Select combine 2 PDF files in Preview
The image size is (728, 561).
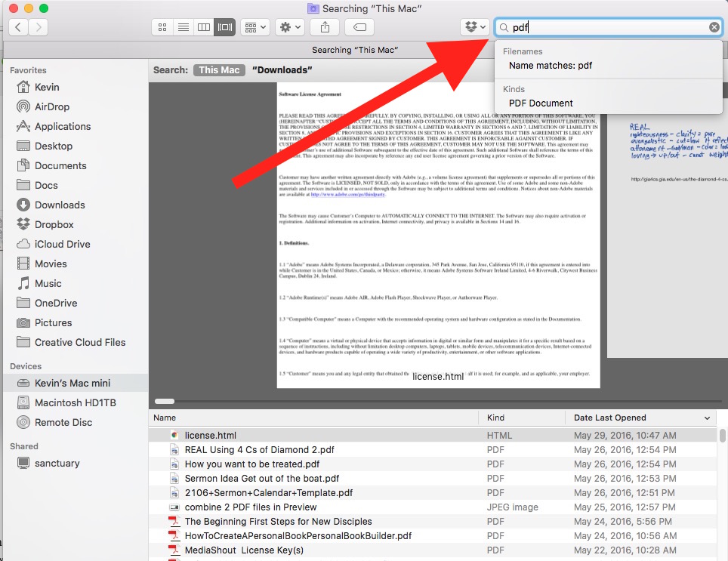433,507
